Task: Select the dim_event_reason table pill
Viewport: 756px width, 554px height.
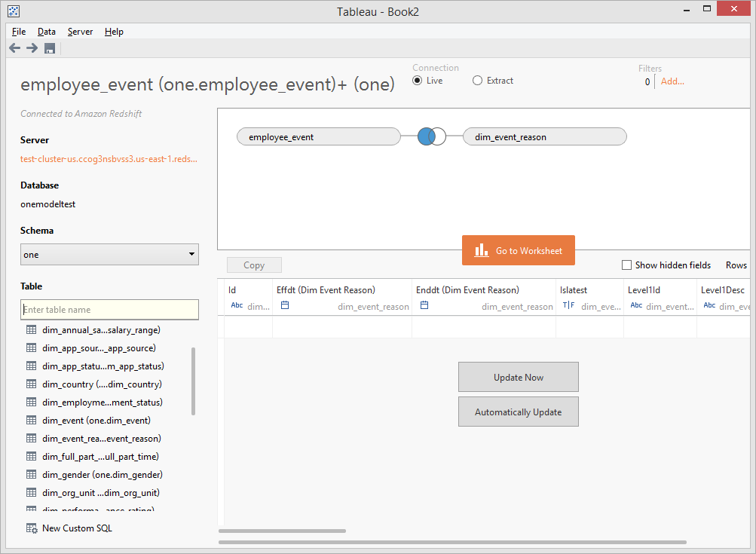Action: coord(545,137)
